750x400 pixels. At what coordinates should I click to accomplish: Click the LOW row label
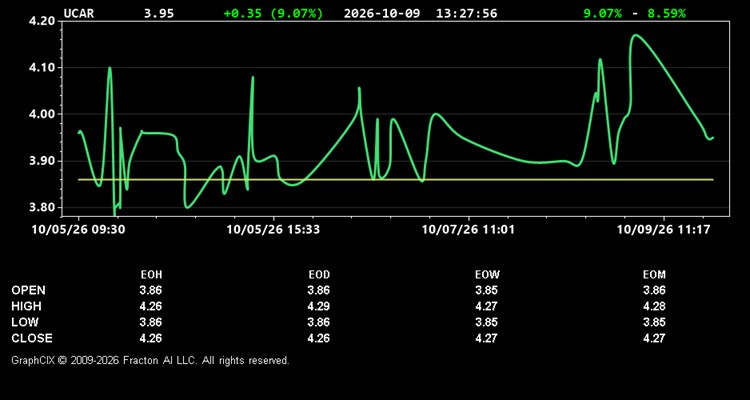pos(25,322)
